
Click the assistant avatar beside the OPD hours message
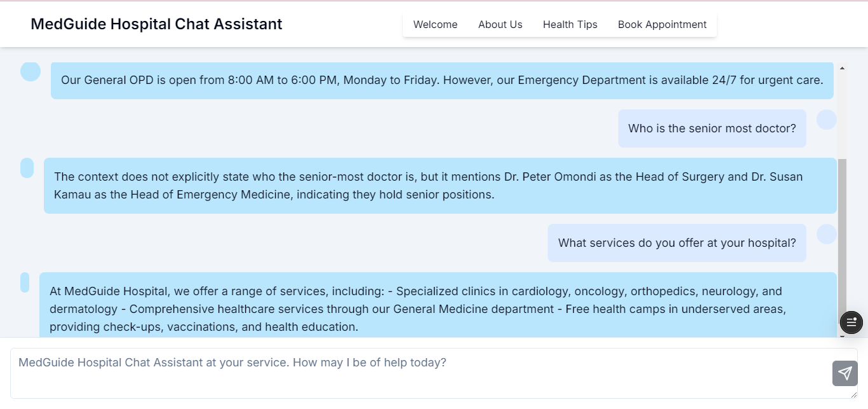point(30,72)
